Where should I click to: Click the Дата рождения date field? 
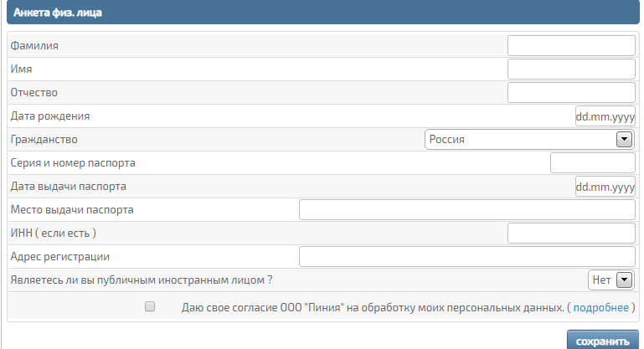point(605,116)
